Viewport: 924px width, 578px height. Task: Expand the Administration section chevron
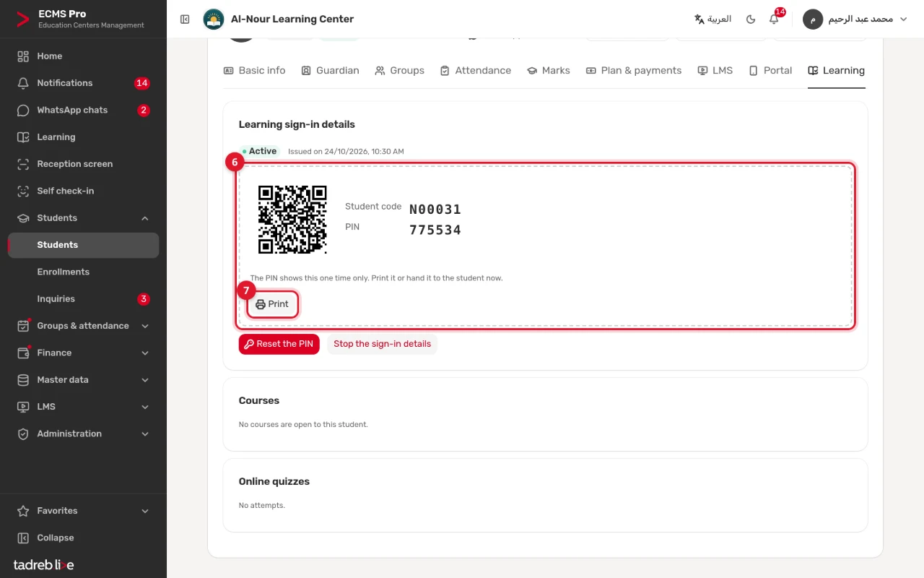click(x=145, y=434)
